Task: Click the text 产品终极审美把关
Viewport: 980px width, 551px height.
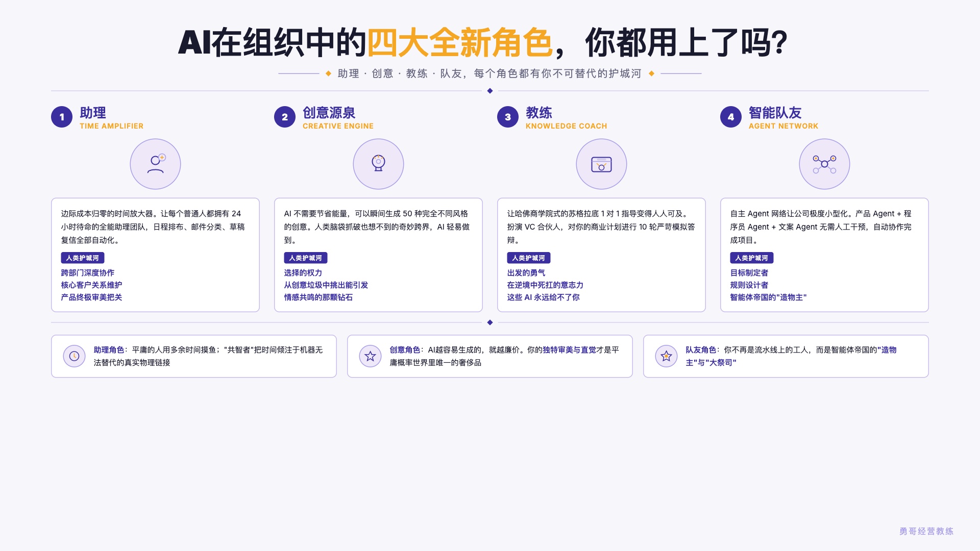Action: 91,297
